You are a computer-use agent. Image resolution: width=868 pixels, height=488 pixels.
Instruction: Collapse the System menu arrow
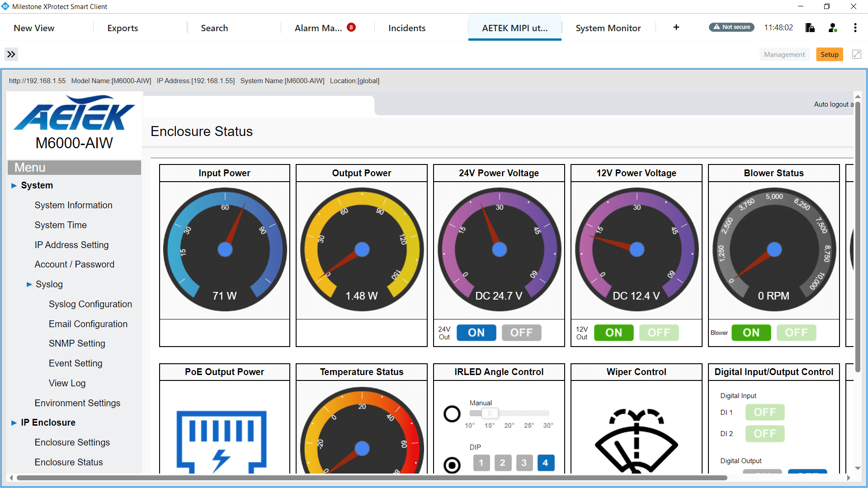[x=14, y=186]
